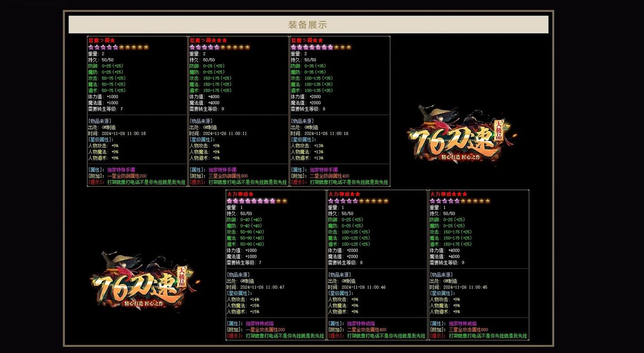Select the 大力神戒★★ title text
Screen dimensions: 644x353
click(x=344, y=194)
